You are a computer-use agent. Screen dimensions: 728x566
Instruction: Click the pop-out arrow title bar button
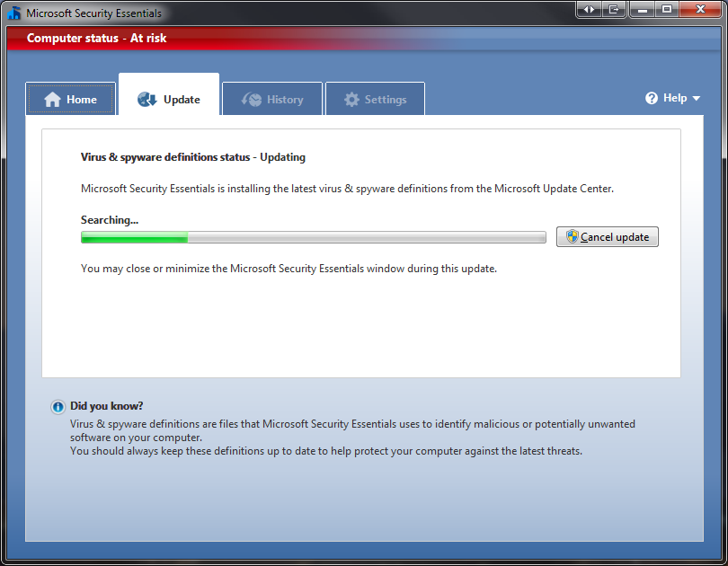(x=614, y=10)
